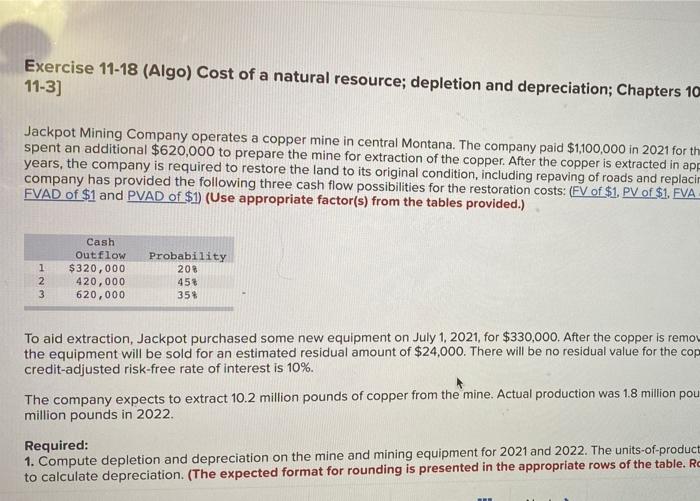Open the FV of $1 table link
Viewport: 700px width, 501px height.
(595, 192)
